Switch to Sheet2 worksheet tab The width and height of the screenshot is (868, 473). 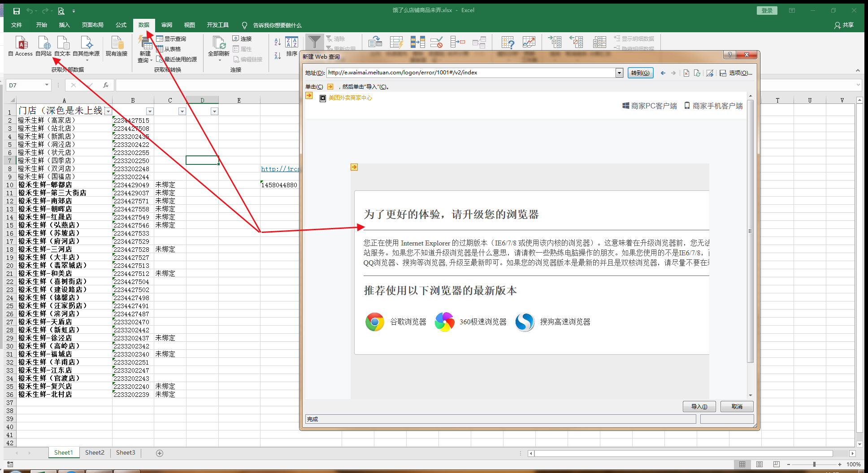coord(95,453)
